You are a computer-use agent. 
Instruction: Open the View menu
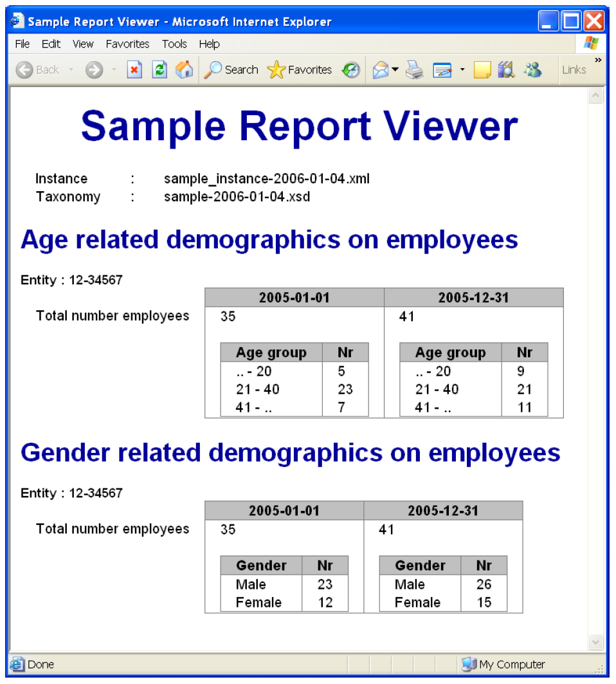(x=83, y=44)
